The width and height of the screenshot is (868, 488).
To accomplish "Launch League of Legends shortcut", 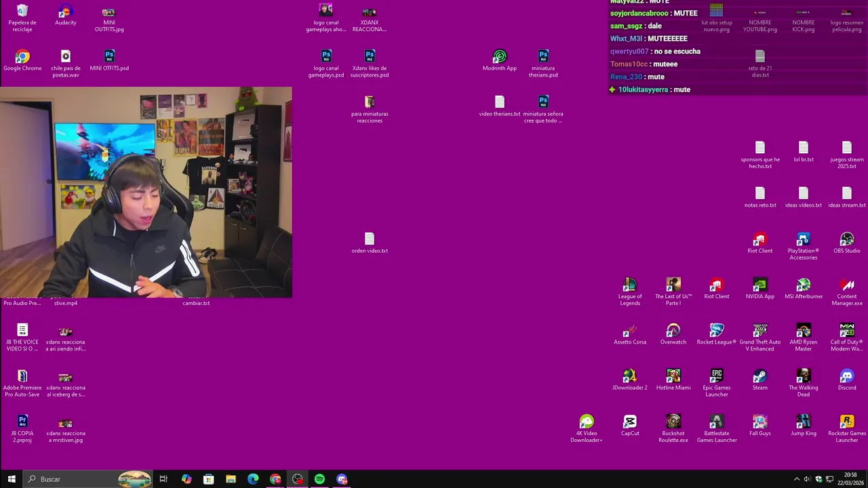I will (630, 291).
